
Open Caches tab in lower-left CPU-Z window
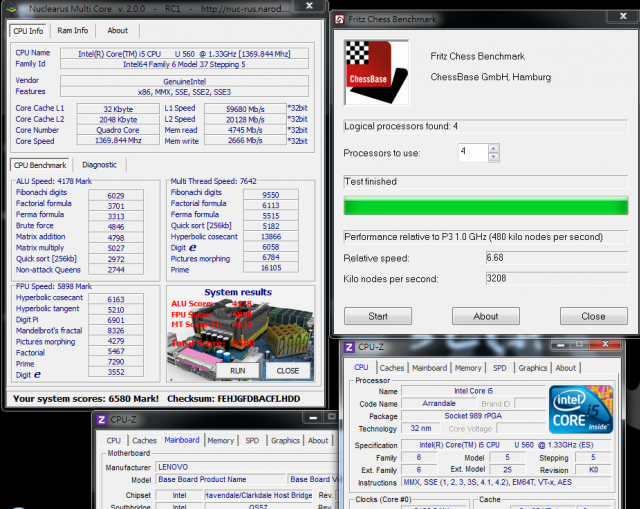coord(144,440)
